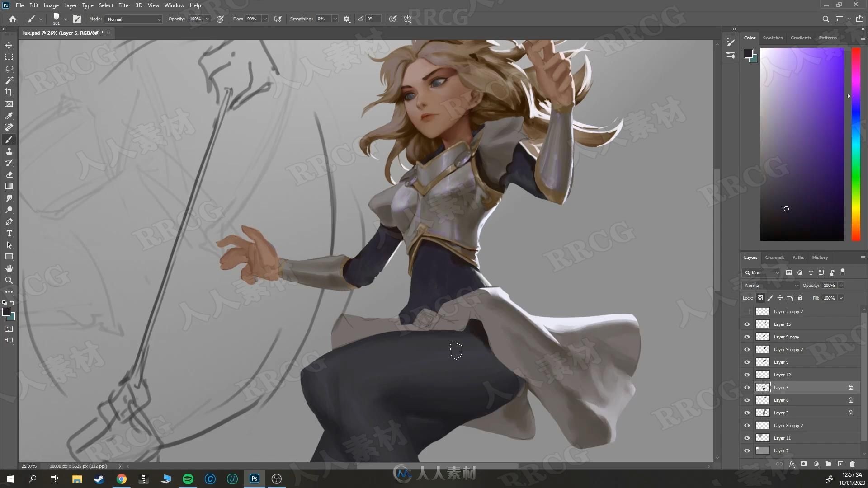Select the Smudge tool
Viewport: 868px width, 488px height.
9,198
